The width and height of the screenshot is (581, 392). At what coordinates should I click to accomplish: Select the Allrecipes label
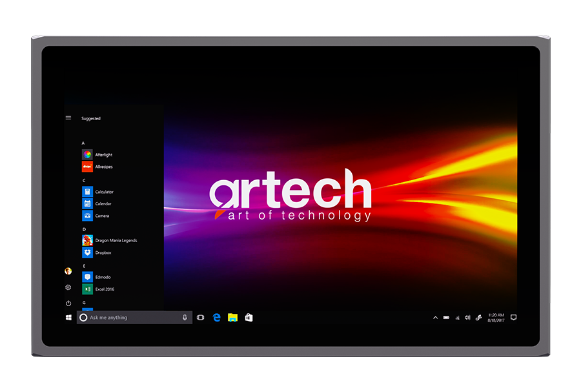click(104, 167)
